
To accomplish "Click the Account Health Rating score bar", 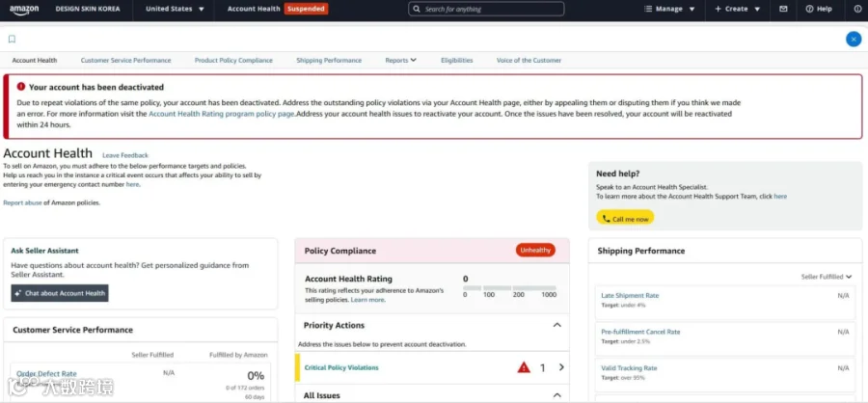I will [509, 288].
